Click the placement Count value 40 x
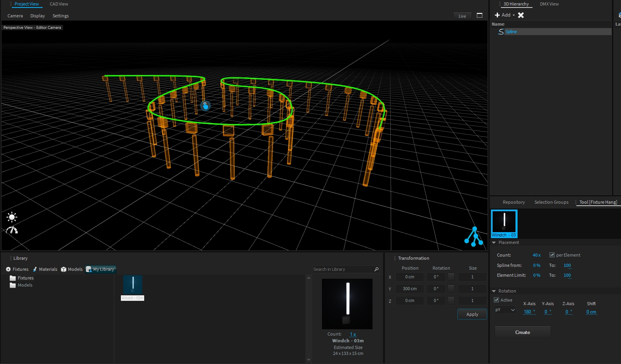This screenshot has width=621, height=364. tap(536, 255)
